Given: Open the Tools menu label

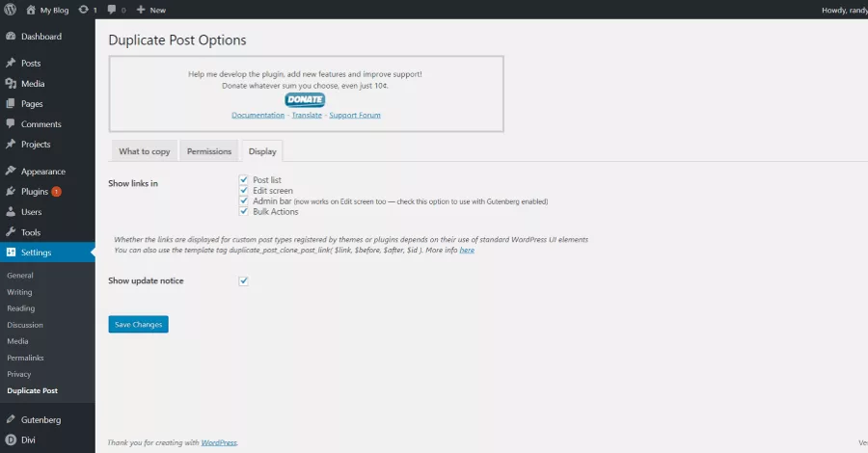Looking at the screenshot, I should coord(31,232).
